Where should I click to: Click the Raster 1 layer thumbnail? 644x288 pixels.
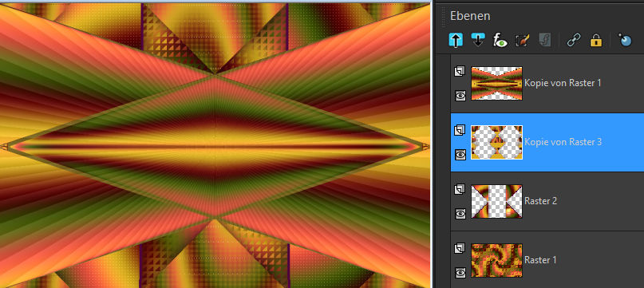click(x=496, y=260)
